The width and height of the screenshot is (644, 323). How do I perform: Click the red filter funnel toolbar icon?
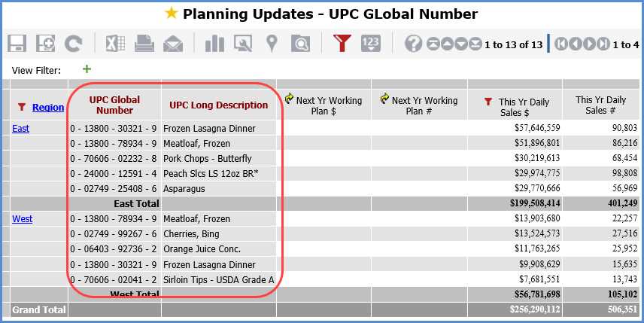[342, 44]
